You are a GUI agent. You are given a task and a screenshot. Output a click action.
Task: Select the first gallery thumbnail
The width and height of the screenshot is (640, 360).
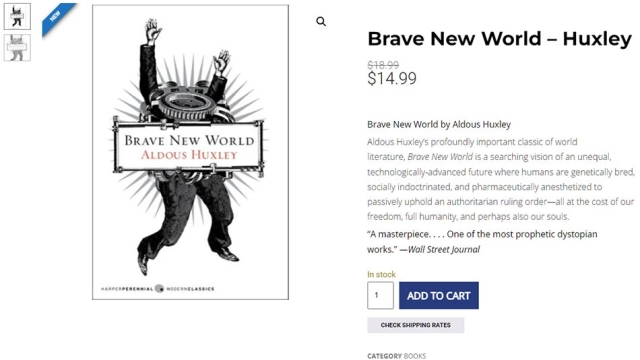point(17,16)
